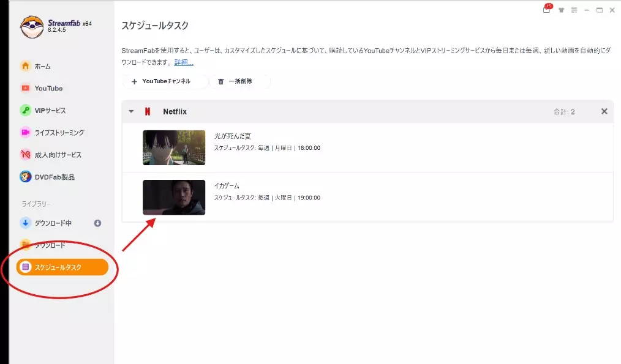The width and height of the screenshot is (621, 364).
Task: Click the 一括削除 button
Action: point(240,81)
